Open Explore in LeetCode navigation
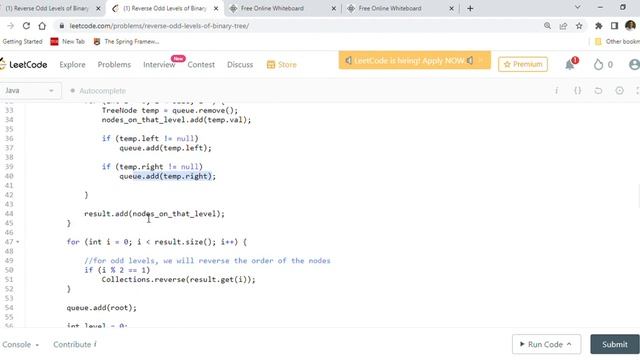 click(72, 64)
